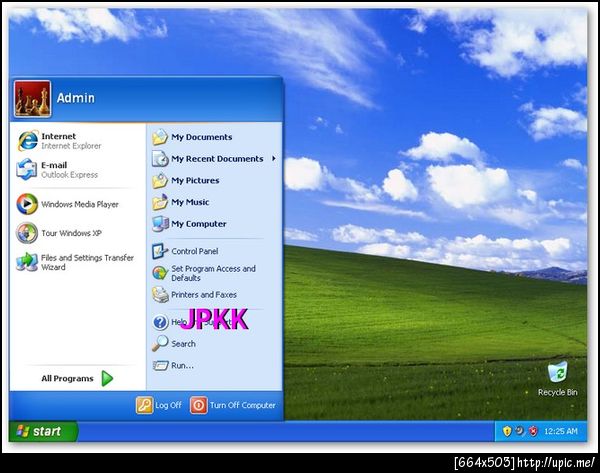The width and height of the screenshot is (600, 473).
Task: Click the Search magnifier icon
Action: (x=160, y=343)
